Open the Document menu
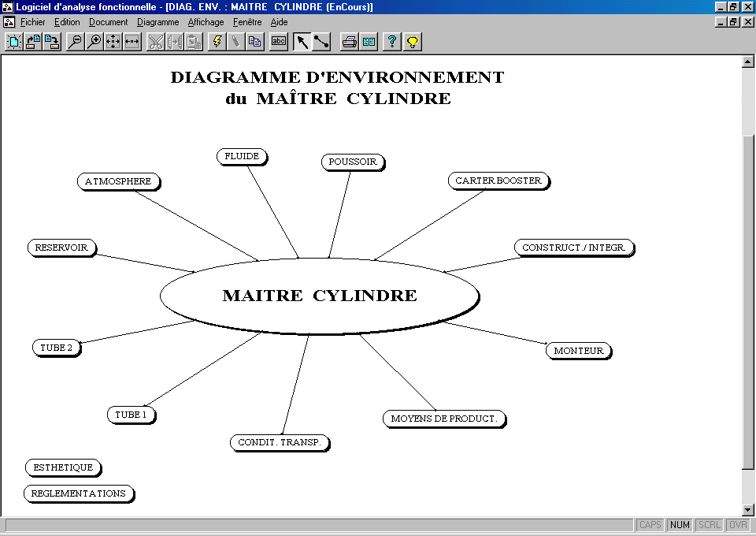Image resolution: width=756 pixels, height=536 pixels. tap(109, 22)
